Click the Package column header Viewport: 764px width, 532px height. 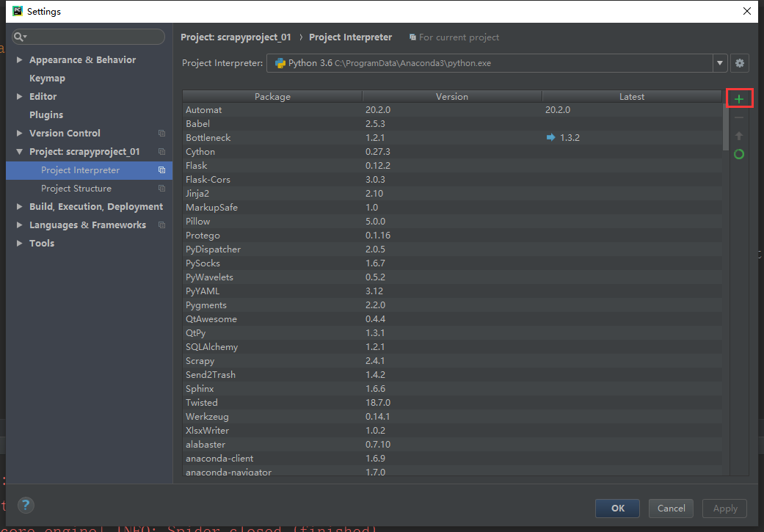coord(272,96)
